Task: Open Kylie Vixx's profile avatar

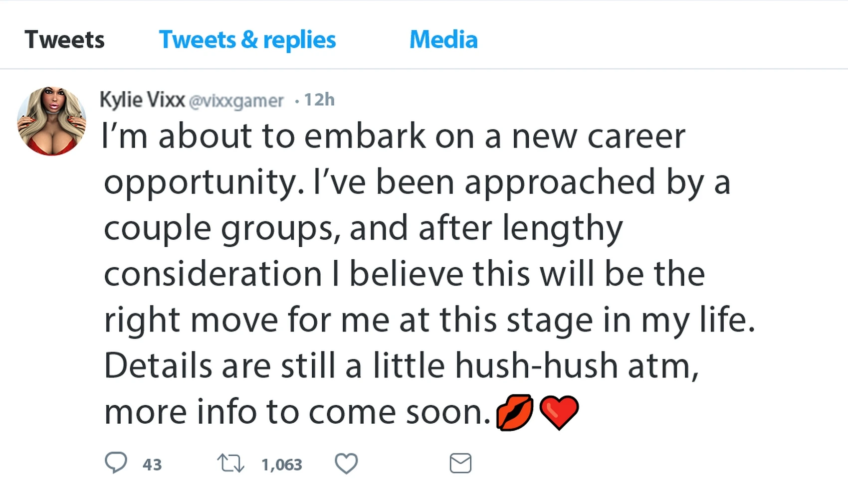Action: pyautogui.click(x=51, y=121)
